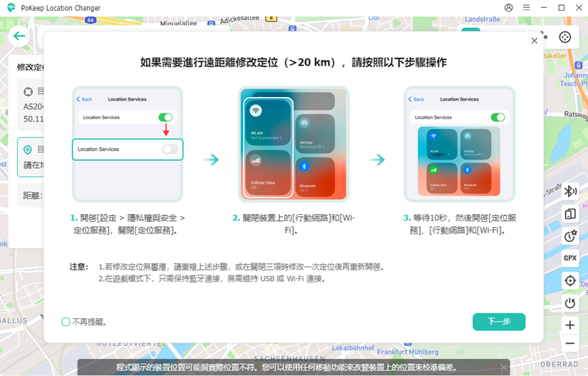This screenshot has width=588, height=376.
Task: Click the power reset location icon
Action: (x=570, y=303)
